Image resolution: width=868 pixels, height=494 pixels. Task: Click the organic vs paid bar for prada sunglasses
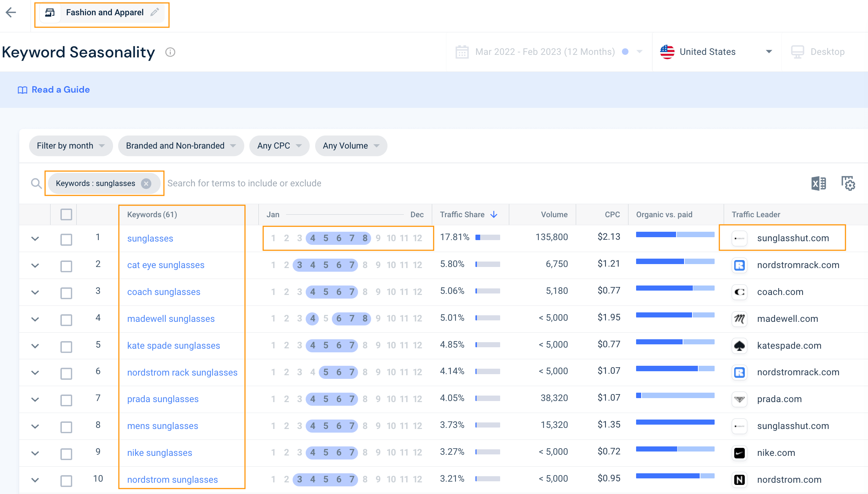coord(675,396)
